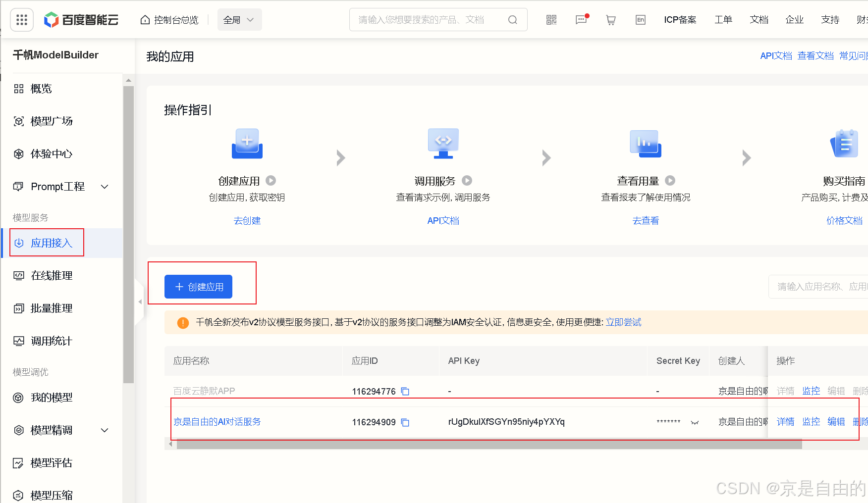Expand the Prompt工程 sidebar chevron

click(x=105, y=187)
